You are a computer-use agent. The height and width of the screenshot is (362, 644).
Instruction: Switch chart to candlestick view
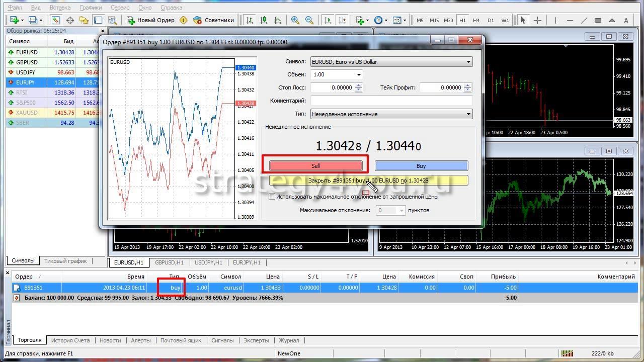click(x=263, y=20)
